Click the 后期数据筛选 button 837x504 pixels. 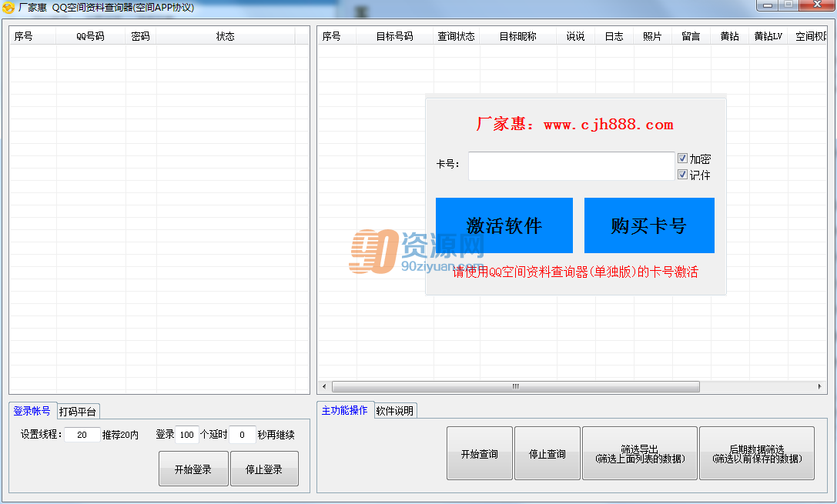(757, 453)
